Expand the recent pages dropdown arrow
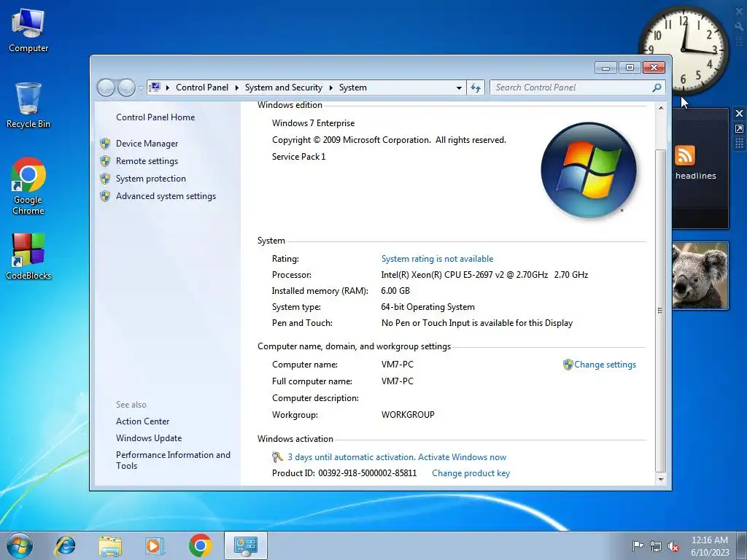This screenshot has width=747, height=560. [141, 88]
